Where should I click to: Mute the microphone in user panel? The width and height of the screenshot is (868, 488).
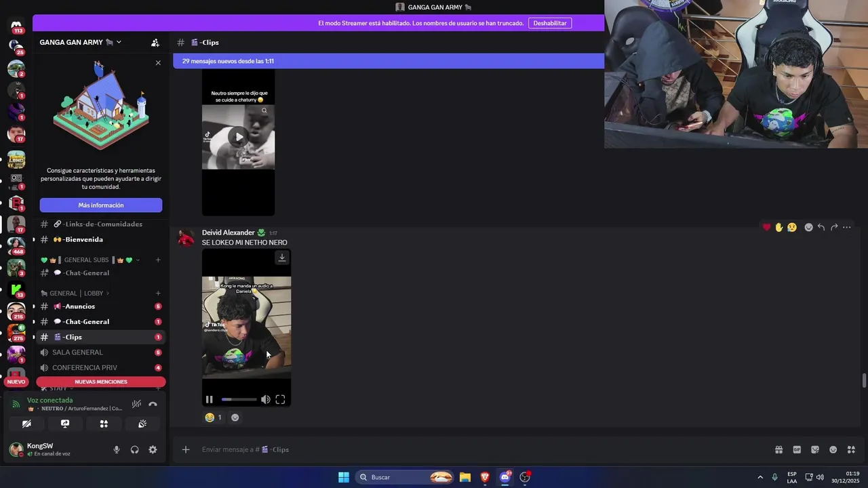pyautogui.click(x=117, y=449)
